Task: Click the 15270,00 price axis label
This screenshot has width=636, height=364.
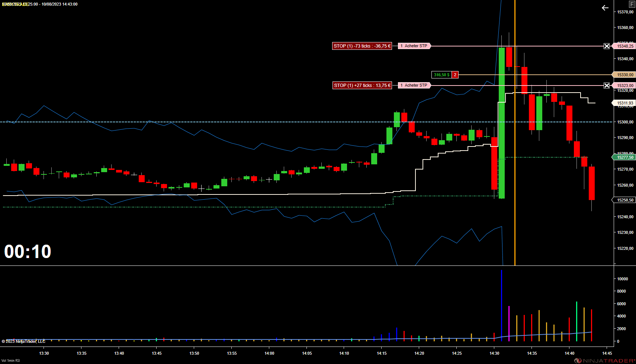Action: point(625,169)
